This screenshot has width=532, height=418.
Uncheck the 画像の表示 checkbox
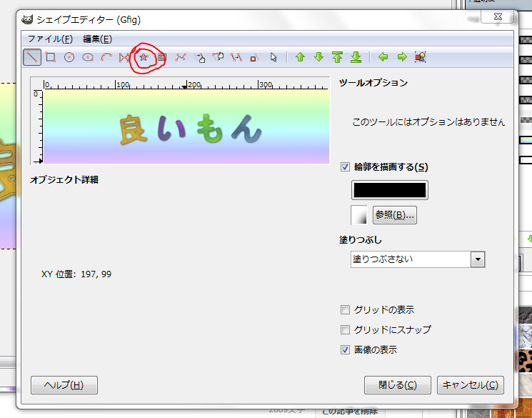(345, 349)
